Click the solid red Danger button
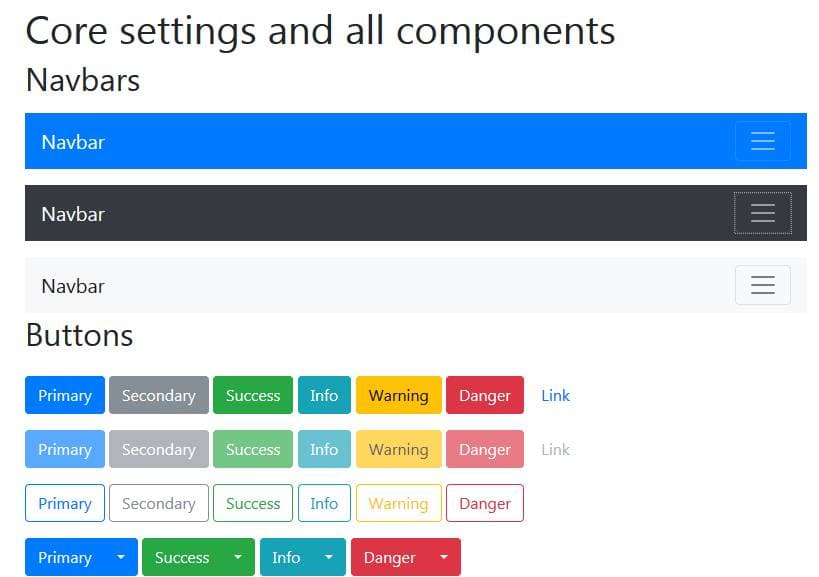 tap(485, 395)
